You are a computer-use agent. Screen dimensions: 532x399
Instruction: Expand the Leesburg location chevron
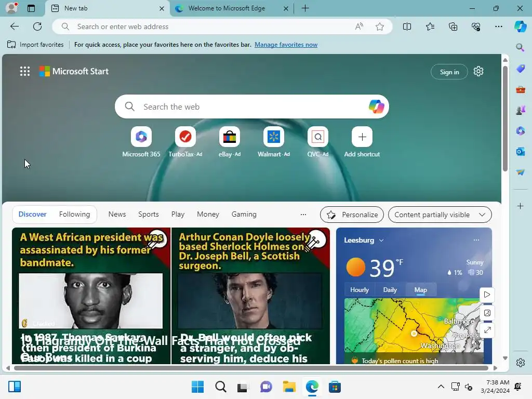click(x=381, y=240)
